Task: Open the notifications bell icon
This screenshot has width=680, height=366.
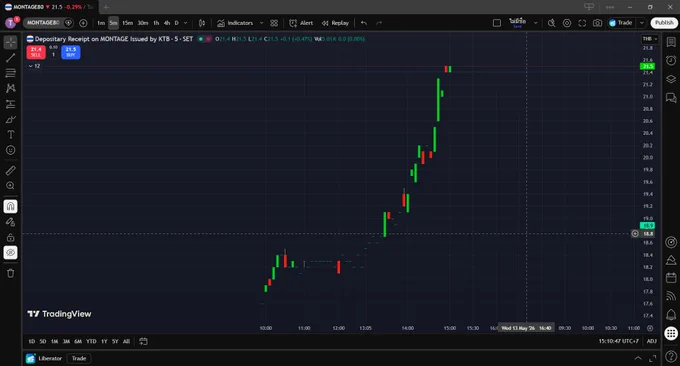Action: point(671,315)
